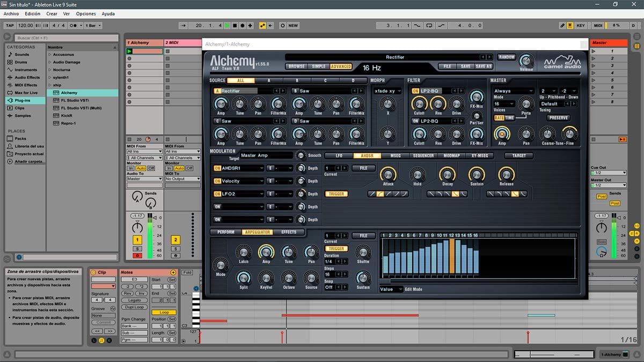Select the Clips category icon

10,108
